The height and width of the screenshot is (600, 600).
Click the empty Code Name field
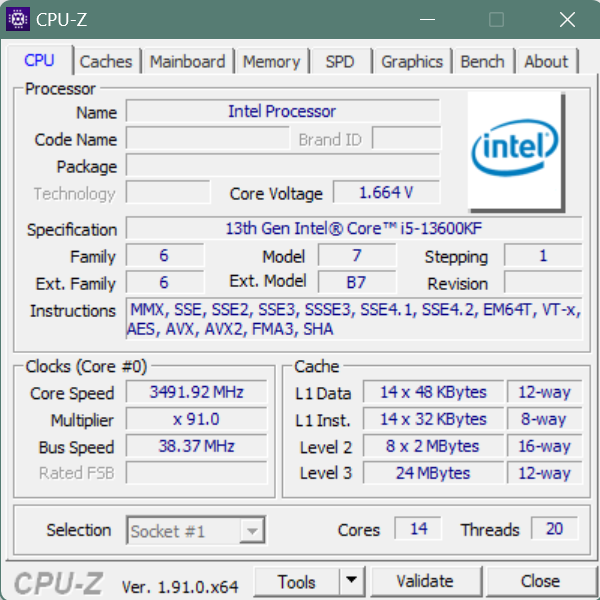pos(208,138)
